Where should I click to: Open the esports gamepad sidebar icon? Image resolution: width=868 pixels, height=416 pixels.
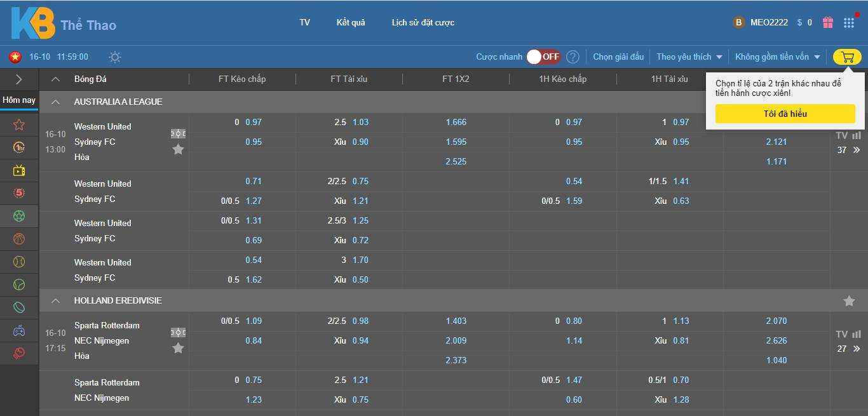coord(19,330)
